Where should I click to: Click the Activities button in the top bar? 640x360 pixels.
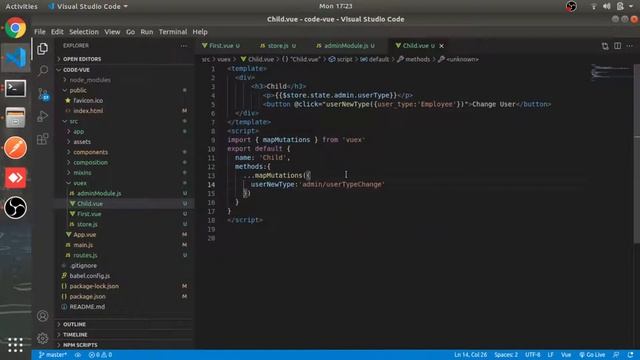pos(21,6)
